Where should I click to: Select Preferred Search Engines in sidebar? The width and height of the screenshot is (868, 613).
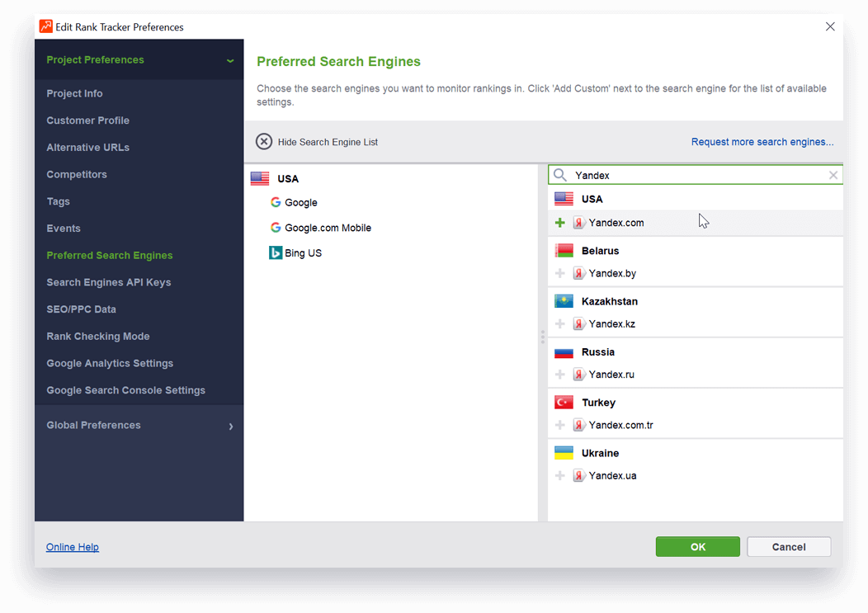[x=110, y=255]
